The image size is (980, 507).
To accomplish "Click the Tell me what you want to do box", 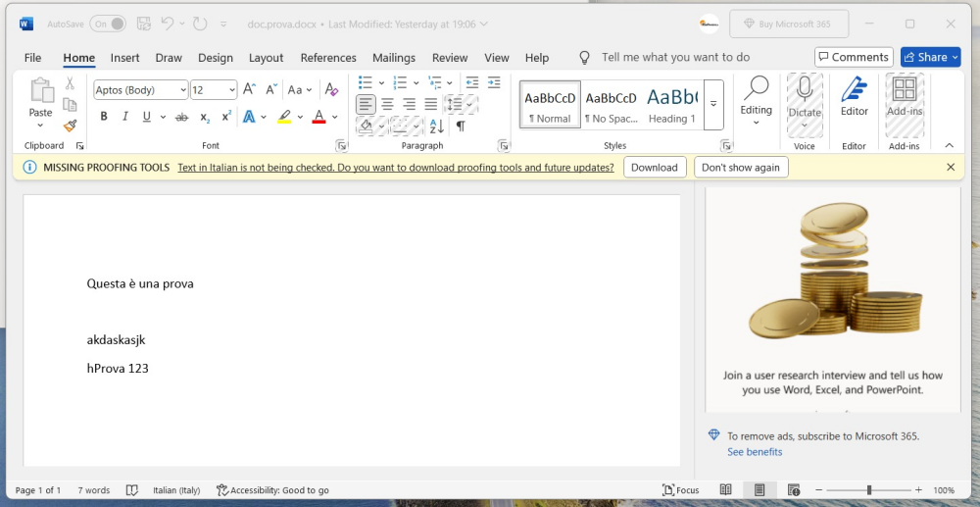I will (x=675, y=58).
